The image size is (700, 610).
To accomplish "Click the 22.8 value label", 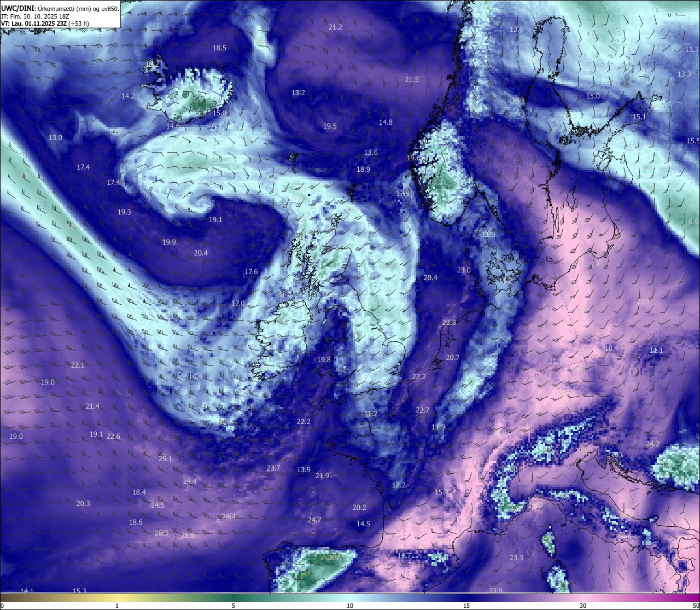I will point(449,323).
